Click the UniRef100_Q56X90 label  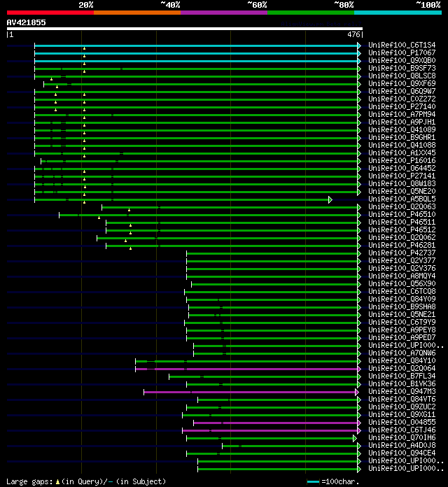click(402, 284)
